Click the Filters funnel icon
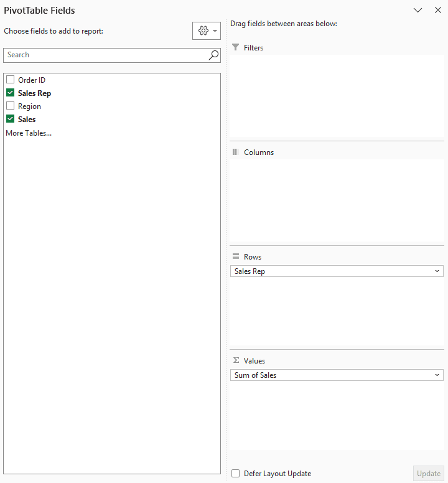This screenshot has height=483, width=448. click(x=236, y=47)
